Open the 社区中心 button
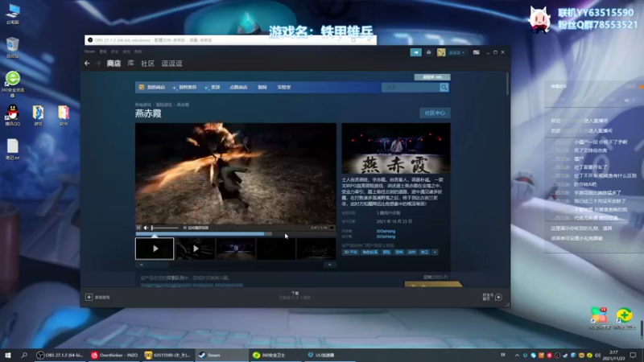644x362 pixels. tap(435, 113)
